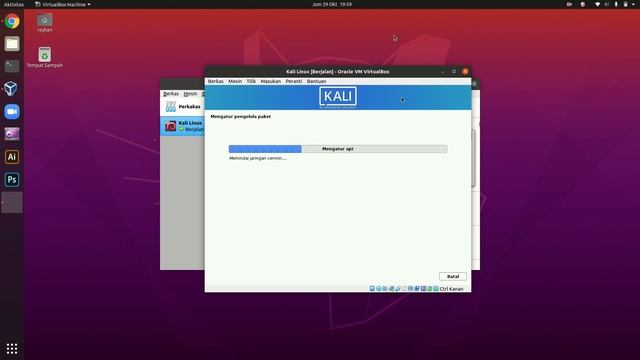
Task: Click the 'Ctrl Kanan' host key label
Action: coord(451,289)
